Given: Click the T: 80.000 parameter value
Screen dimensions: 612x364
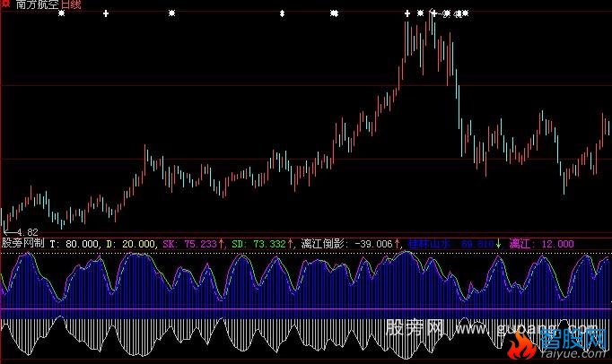Looking at the screenshot, I should [74, 243].
